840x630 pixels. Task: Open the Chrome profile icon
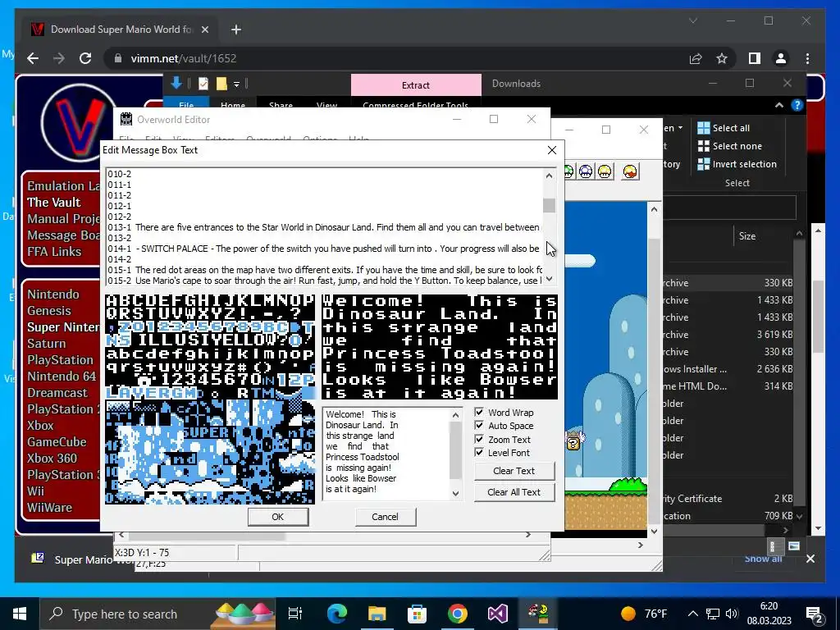(781, 58)
